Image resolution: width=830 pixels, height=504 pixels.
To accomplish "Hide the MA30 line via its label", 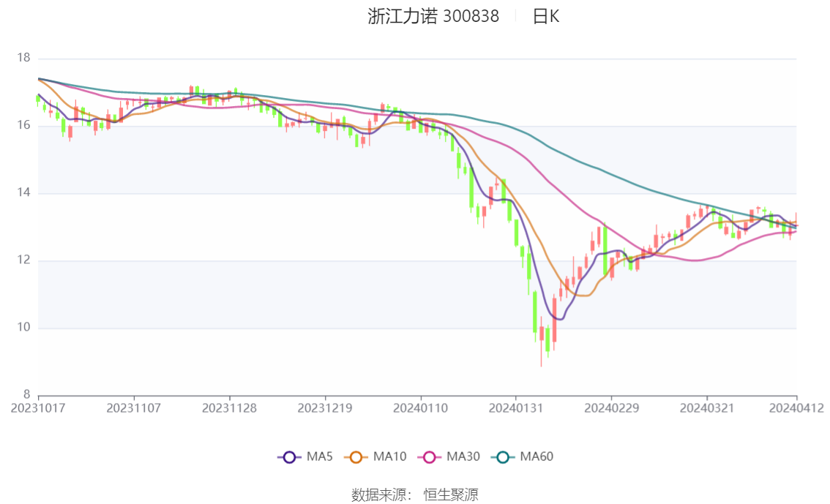I will 463,456.
